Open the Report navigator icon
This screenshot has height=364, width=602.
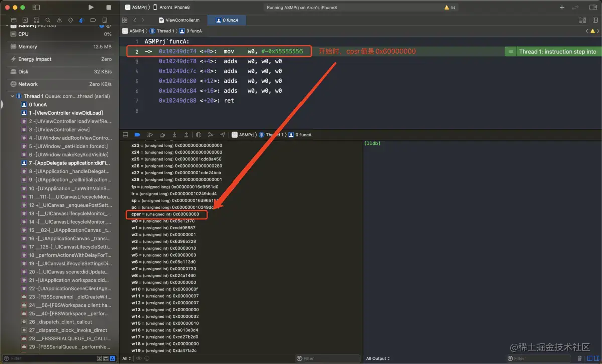tap(104, 20)
